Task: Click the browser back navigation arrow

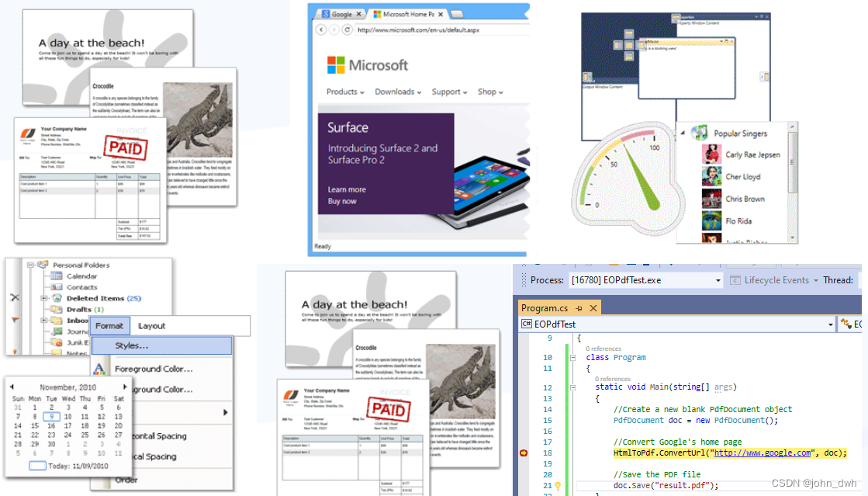Action: point(322,29)
